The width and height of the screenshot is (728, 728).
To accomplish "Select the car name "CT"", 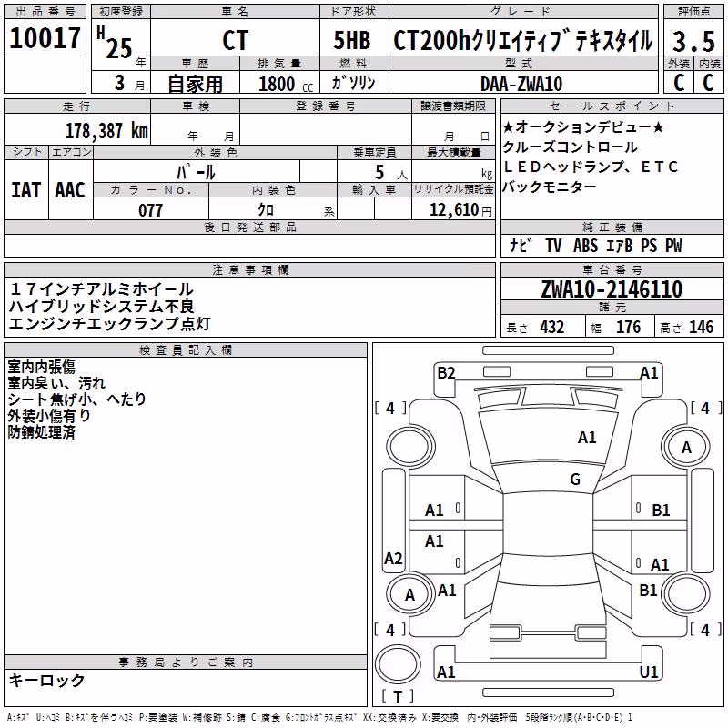I will pyautogui.click(x=236, y=40).
